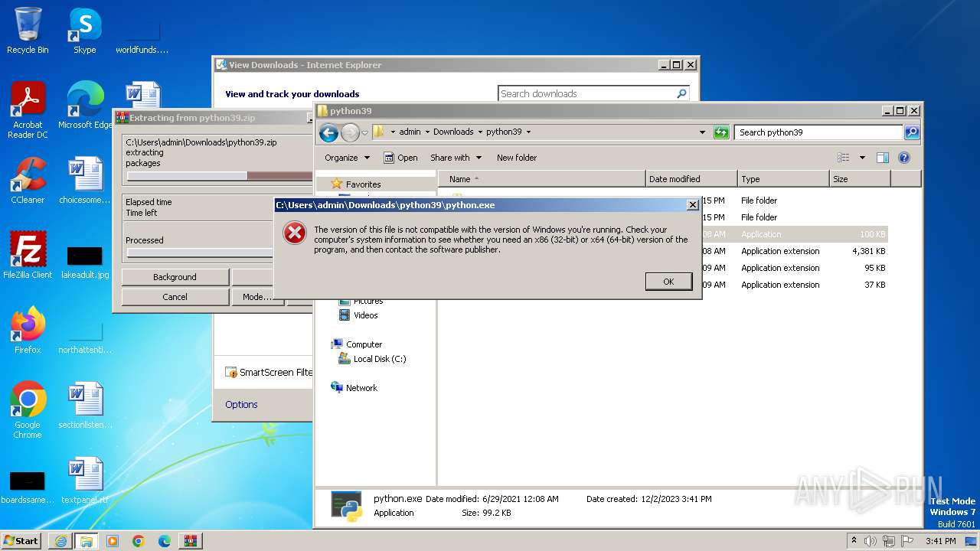
Task: Click the Explorer Back navigation button
Action: pyautogui.click(x=328, y=132)
